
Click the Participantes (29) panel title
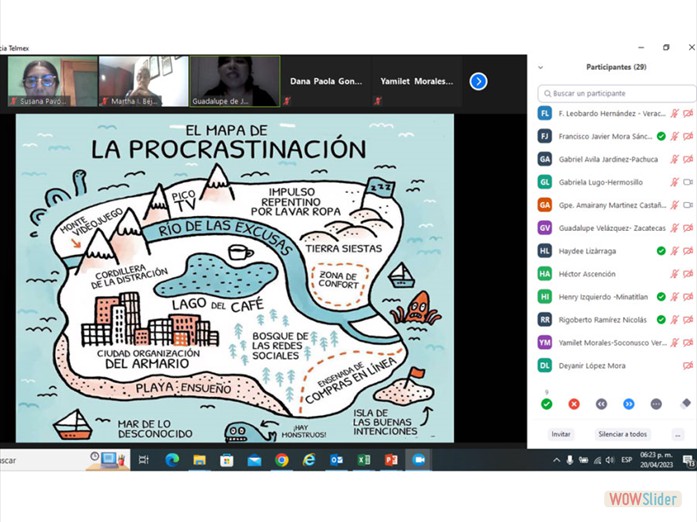pyautogui.click(x=616, y=67)
